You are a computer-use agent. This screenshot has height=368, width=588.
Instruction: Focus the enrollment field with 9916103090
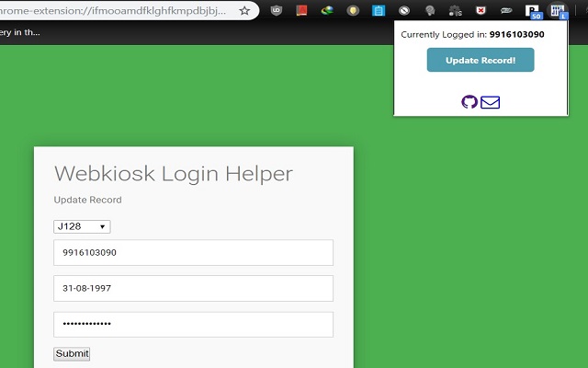coord(193,252)
